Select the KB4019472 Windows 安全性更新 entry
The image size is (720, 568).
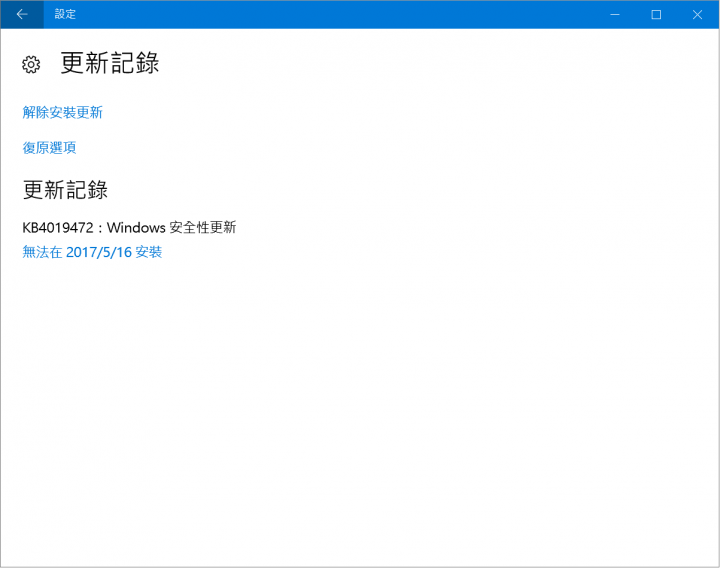129,227
